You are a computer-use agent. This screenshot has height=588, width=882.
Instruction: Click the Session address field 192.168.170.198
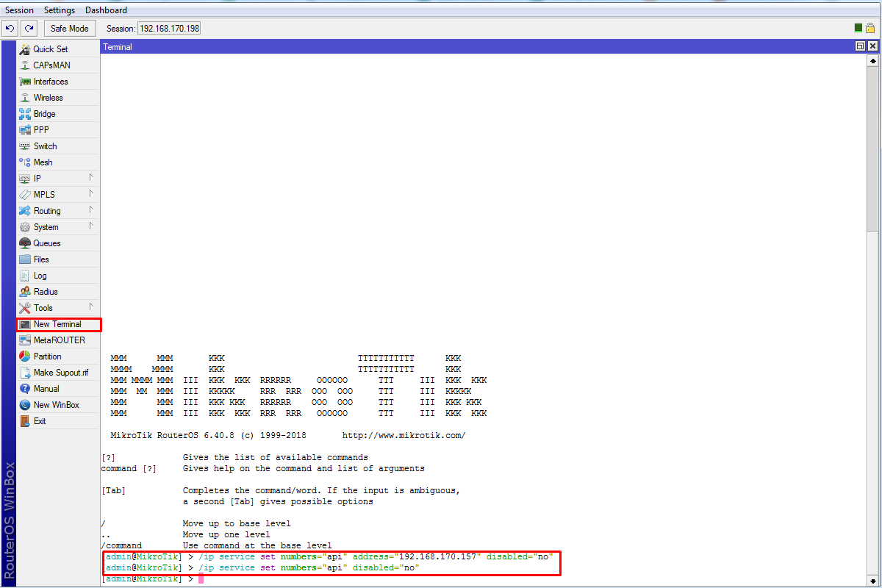[169, 28]
